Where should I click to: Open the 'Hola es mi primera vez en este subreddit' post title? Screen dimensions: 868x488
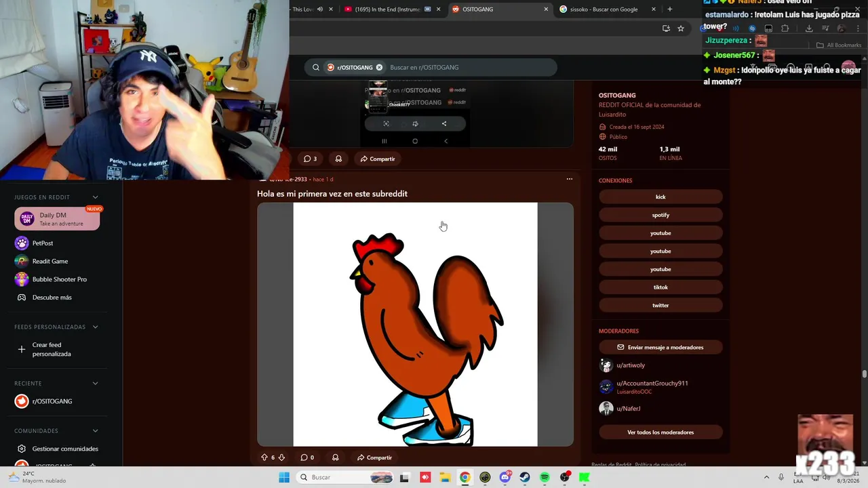[x=332, y=193]
